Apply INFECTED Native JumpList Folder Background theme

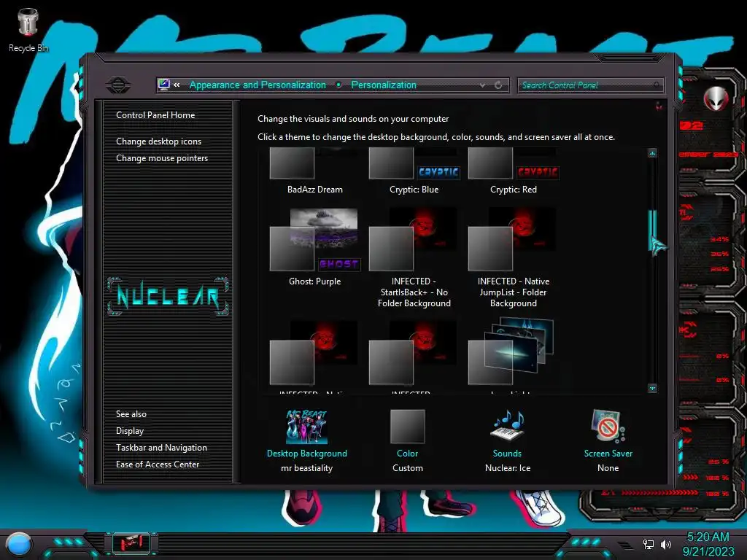513,257
